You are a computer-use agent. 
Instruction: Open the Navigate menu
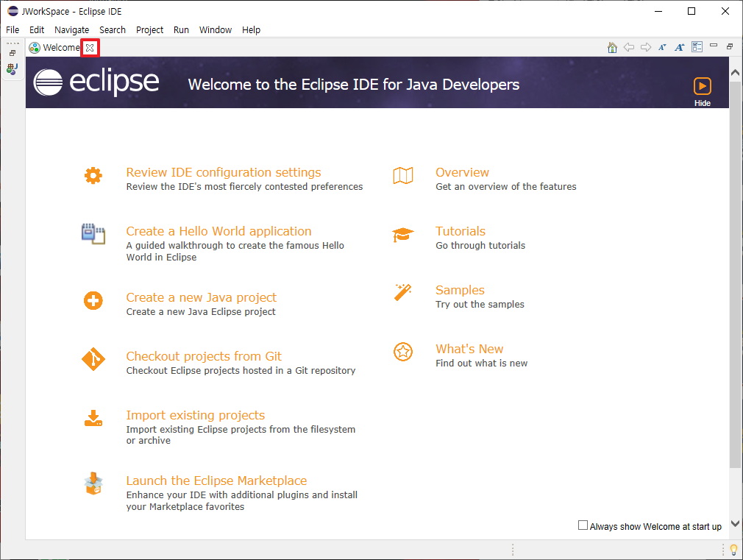click(x=71, y=30)
